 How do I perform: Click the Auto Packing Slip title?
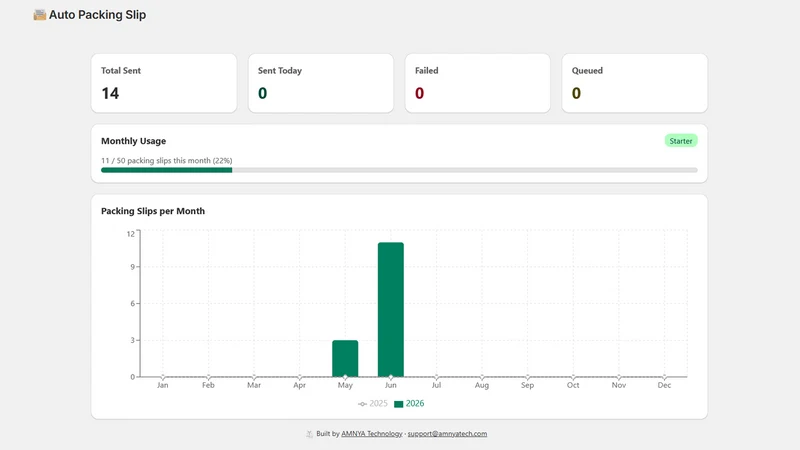pos(97,15)
